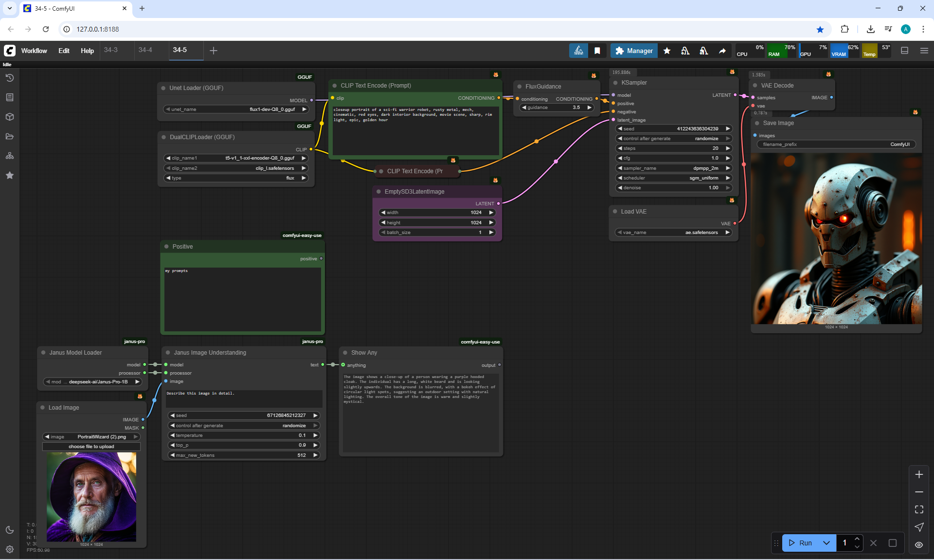934x560 pixels.
Task: Toggle the bottom panel icon
Action: pos(905,51)
